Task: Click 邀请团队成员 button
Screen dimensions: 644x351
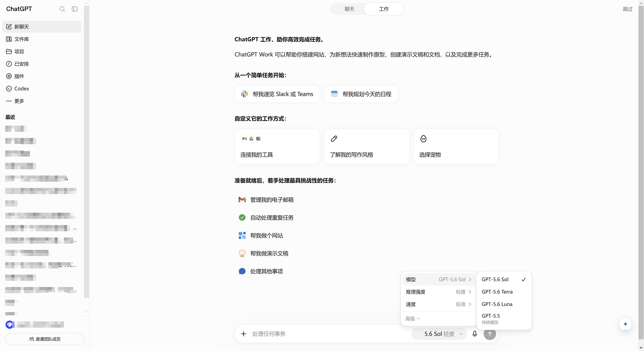Action: pos(45,339)
